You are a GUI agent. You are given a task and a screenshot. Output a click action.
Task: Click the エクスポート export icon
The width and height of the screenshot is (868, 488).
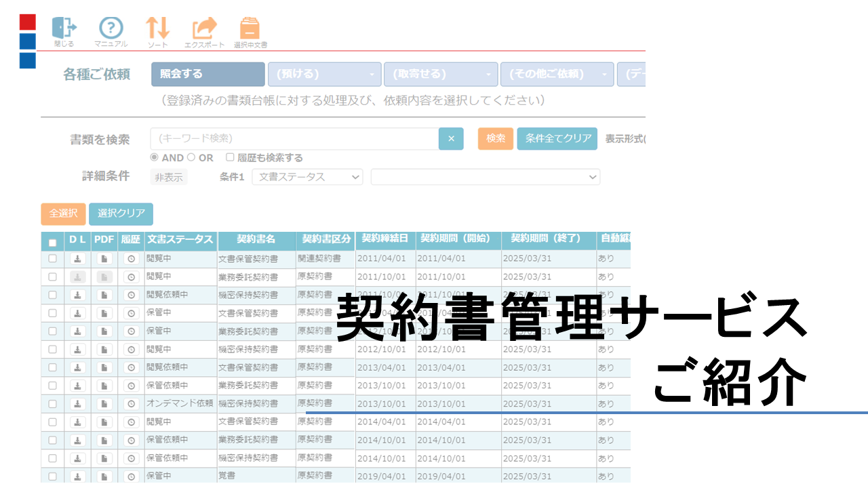pos(204,28)
